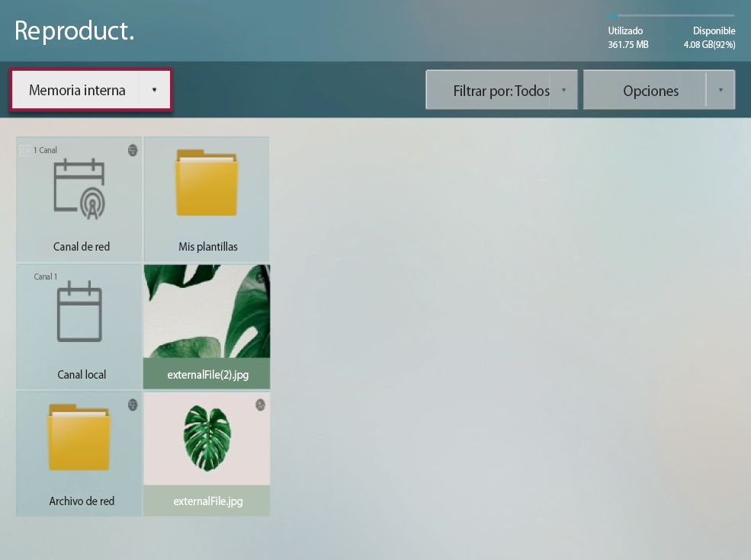The image size is (751, 560).
Task: Click the Disponible 4.08 GB storage info
Action: point(709,37)
